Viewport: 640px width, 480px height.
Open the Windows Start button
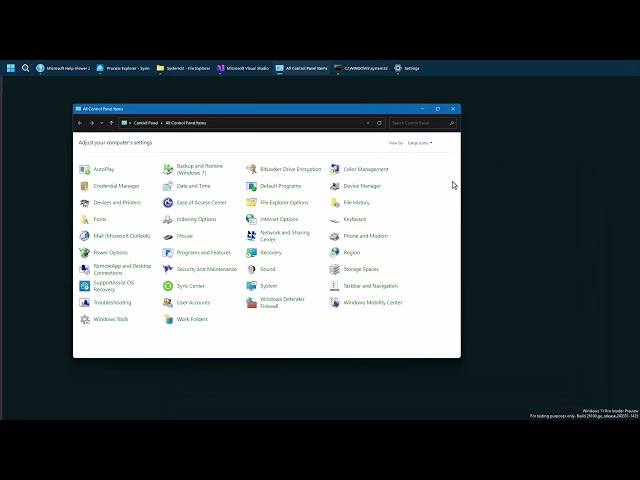pos(11,68)
